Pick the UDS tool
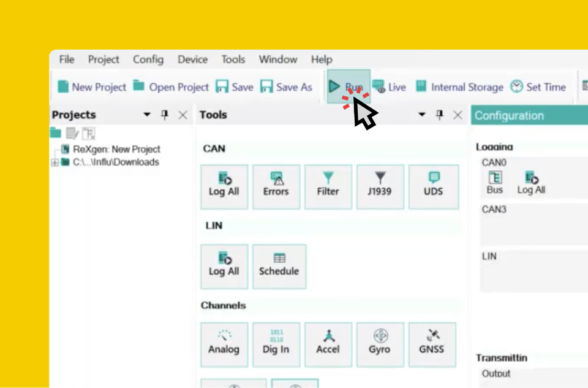The width and height of the screenshot is (588, 388). 434,186
